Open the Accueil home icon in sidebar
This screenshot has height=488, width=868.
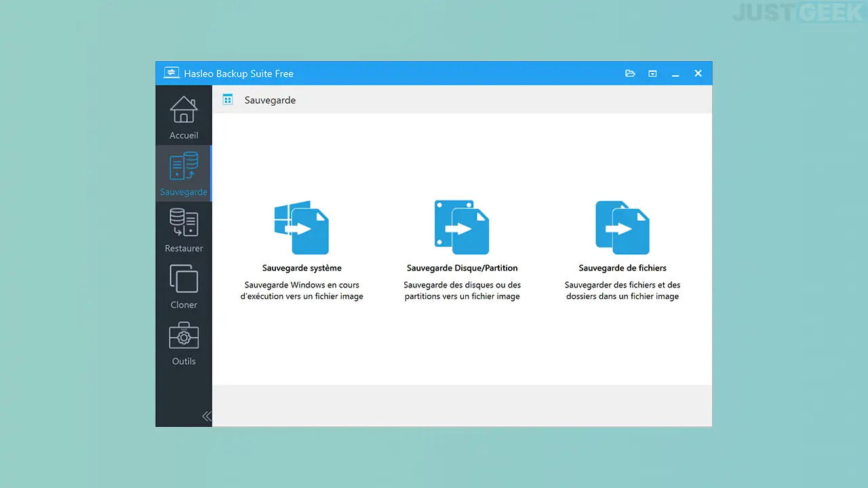[184, 109]
